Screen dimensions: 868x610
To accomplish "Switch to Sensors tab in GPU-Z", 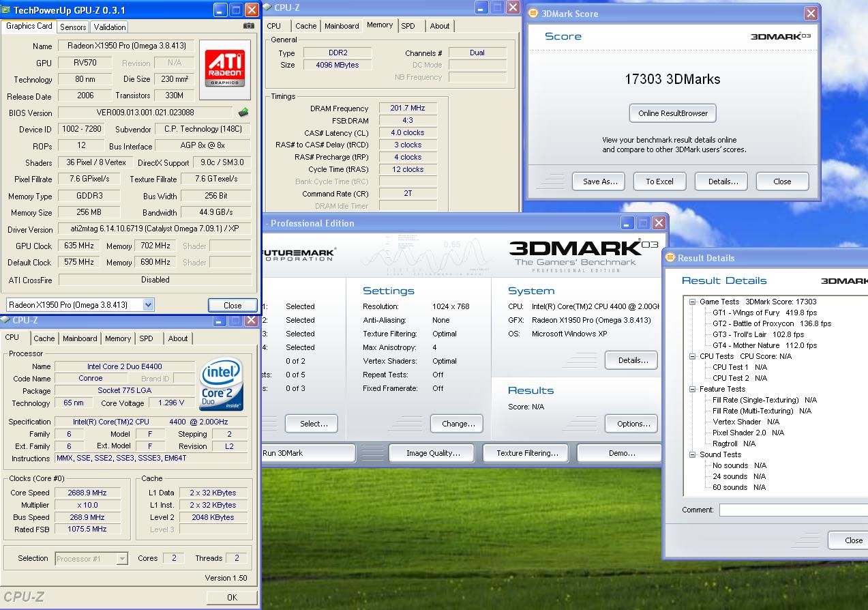I will [x=73, y=27].
